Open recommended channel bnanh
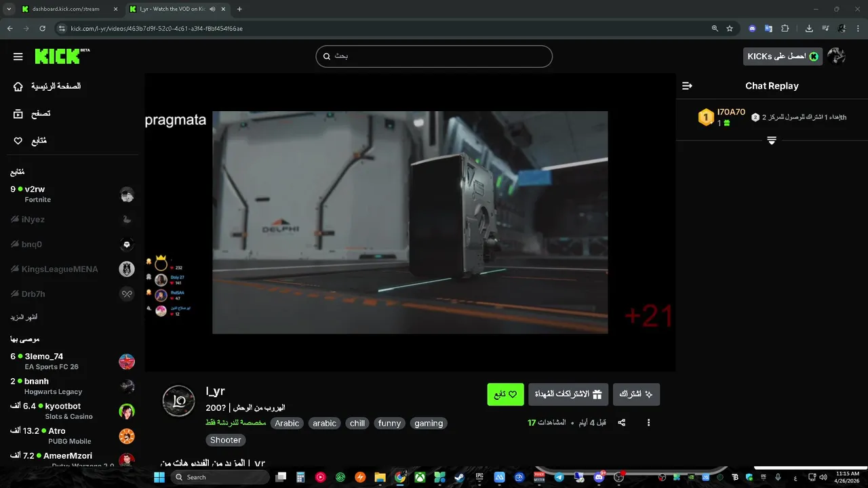The height and width of the screenshot is (488, 868). [72, 386]
